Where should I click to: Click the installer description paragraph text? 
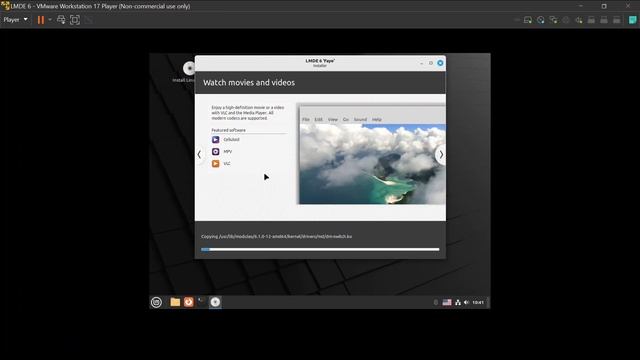click(x=248, y=113)
